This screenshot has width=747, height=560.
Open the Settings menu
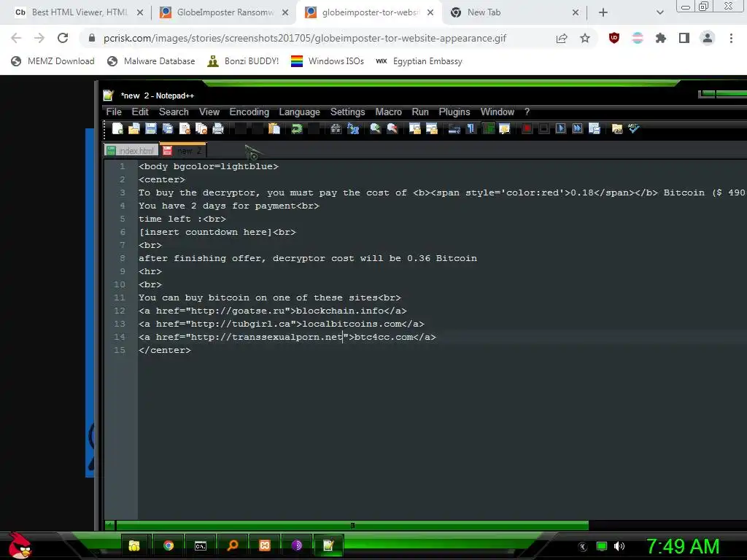pyautogui.click(x=348, y=112)
